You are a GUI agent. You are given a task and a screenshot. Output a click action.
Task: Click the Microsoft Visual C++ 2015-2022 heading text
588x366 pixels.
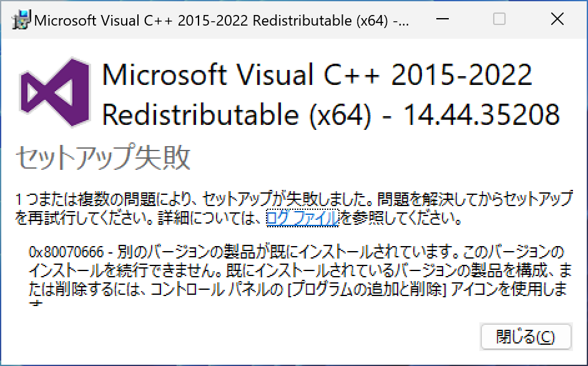(317, 75)
